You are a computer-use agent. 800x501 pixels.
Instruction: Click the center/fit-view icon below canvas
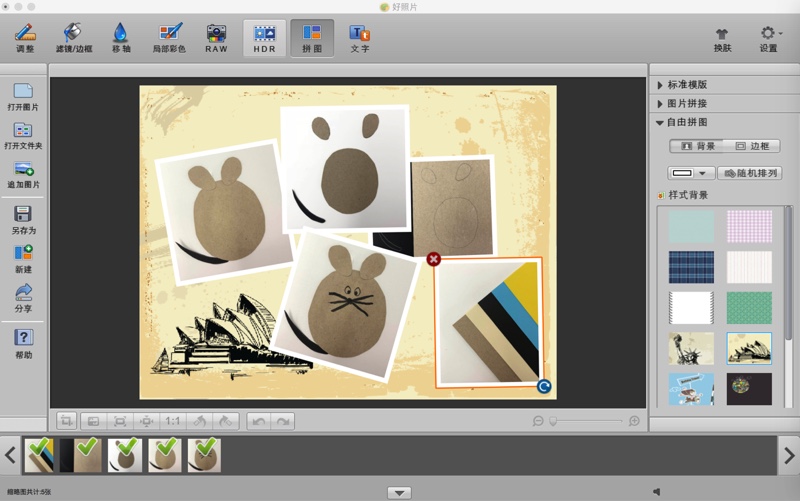click(146, 421)
